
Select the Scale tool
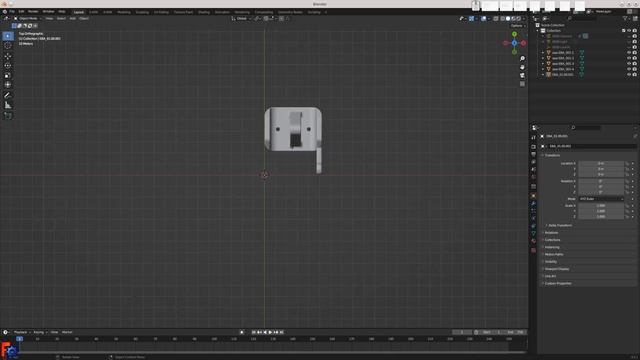click(x=8, y=75)
